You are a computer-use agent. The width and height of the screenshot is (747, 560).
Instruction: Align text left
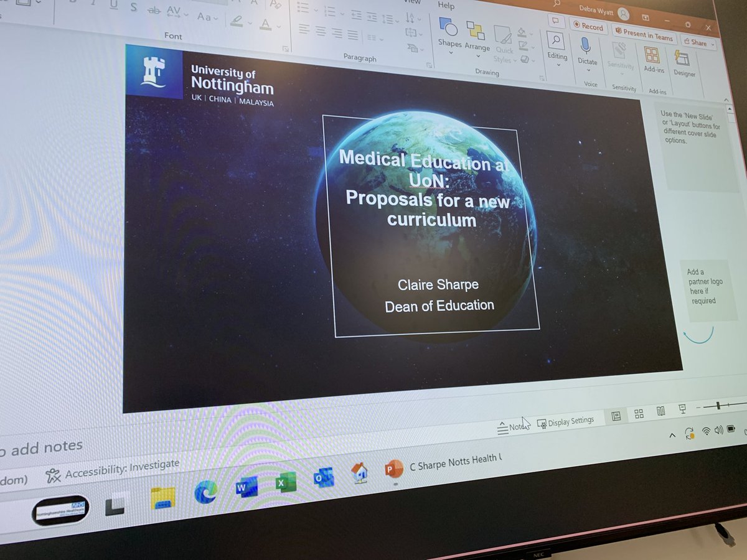click(x=304, y=28)
